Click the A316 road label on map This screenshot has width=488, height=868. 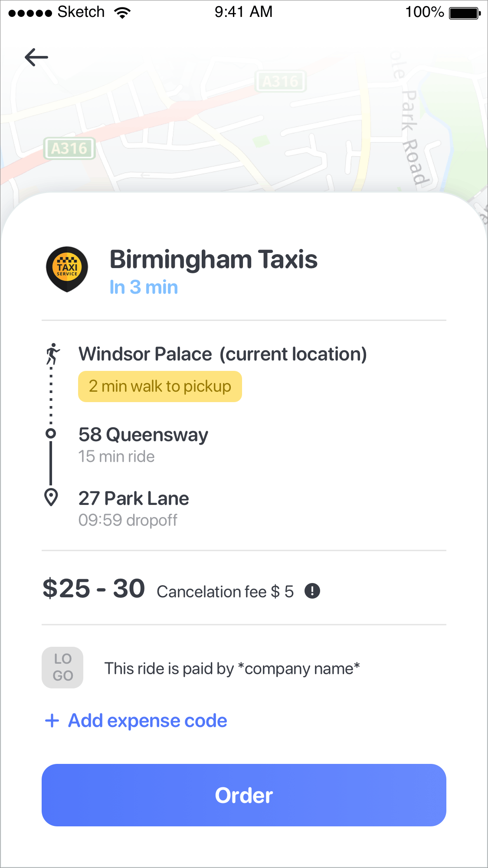[x=69, y=149]
